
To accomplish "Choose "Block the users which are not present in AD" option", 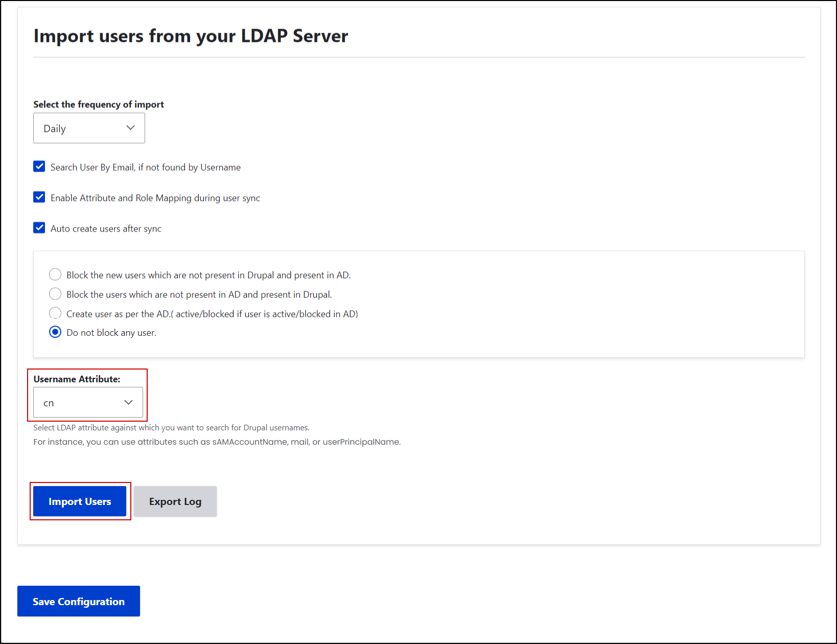I will (55, 294).
